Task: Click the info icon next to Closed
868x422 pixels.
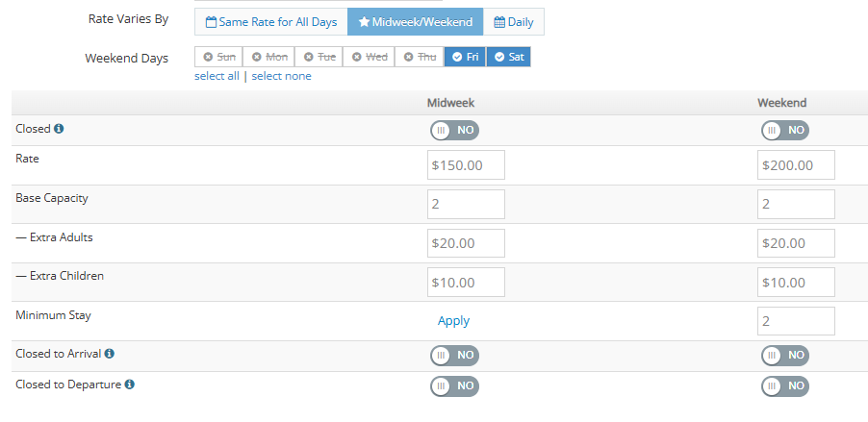Action: coord(59,128)
